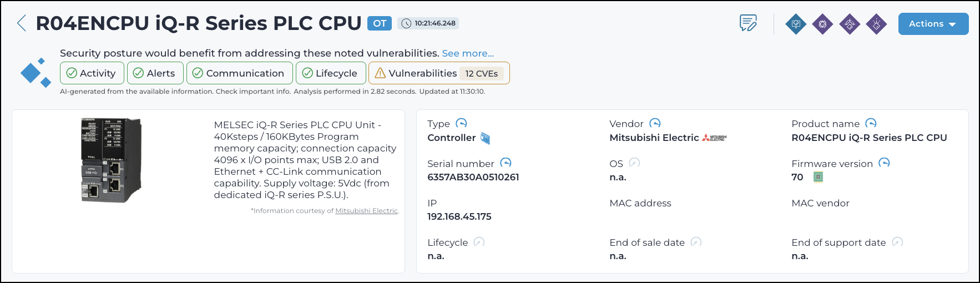
Task: Click the purple chip diamond icon
Action: coord(822,24)
